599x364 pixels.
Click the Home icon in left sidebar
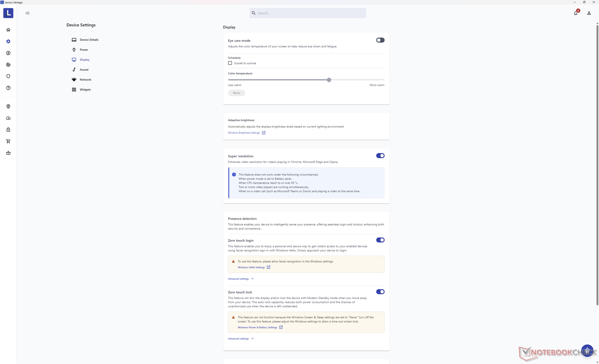click(8, 30)
